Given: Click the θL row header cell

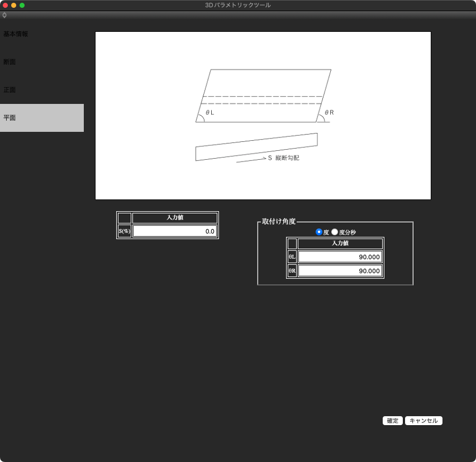Looking at the screenshot, I should 292,257.
